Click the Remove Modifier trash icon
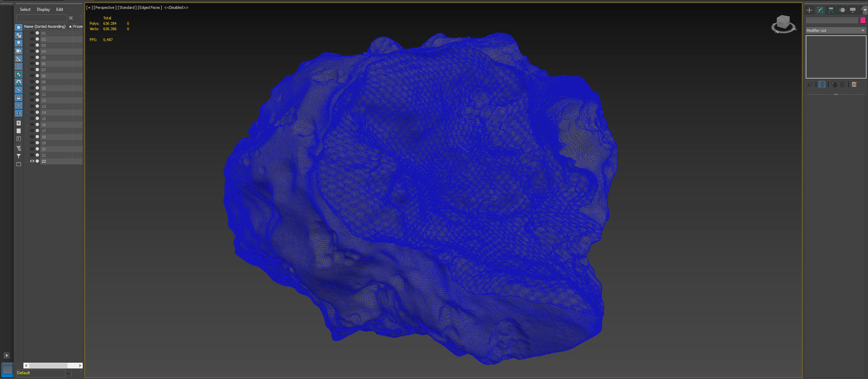The width and height of the screenshot is (868, 379). coord(842,84)
